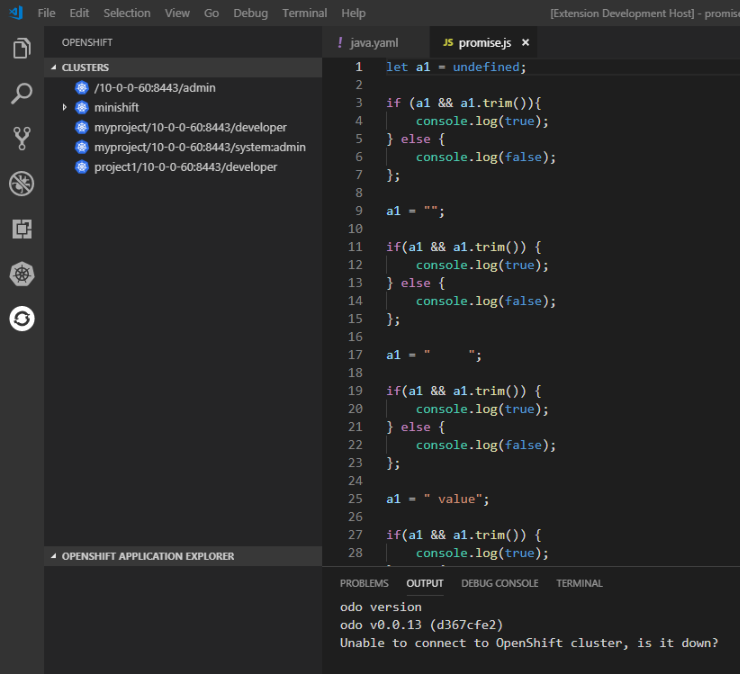Switch to the DEBUG CONSOLE tab
The height and width of the screenshot is (674, 740).
click(x=500, y=583)
